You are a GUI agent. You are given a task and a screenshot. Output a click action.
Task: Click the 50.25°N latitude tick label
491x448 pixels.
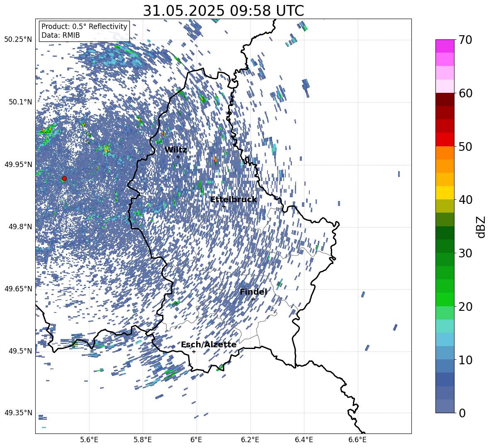[18, 40]
